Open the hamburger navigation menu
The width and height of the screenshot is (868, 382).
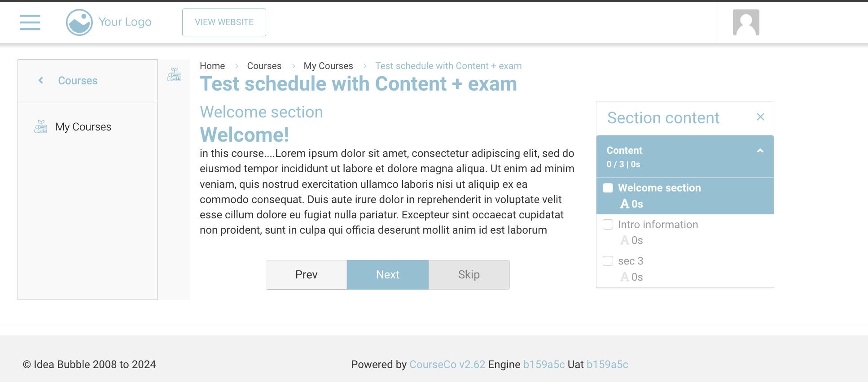tap(30, 22)
